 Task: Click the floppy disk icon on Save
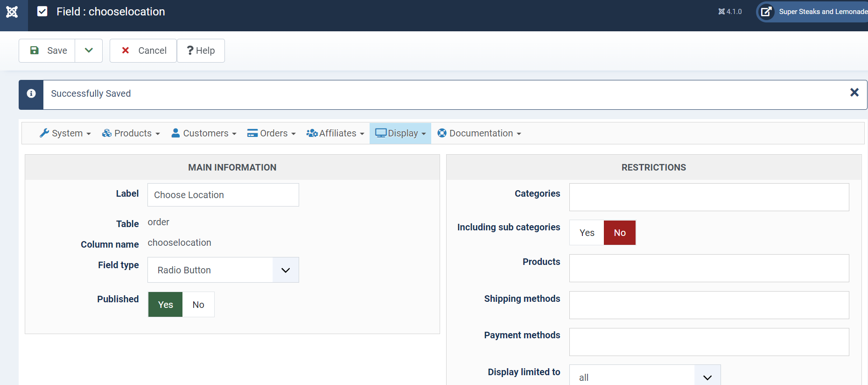coord(35,50)
